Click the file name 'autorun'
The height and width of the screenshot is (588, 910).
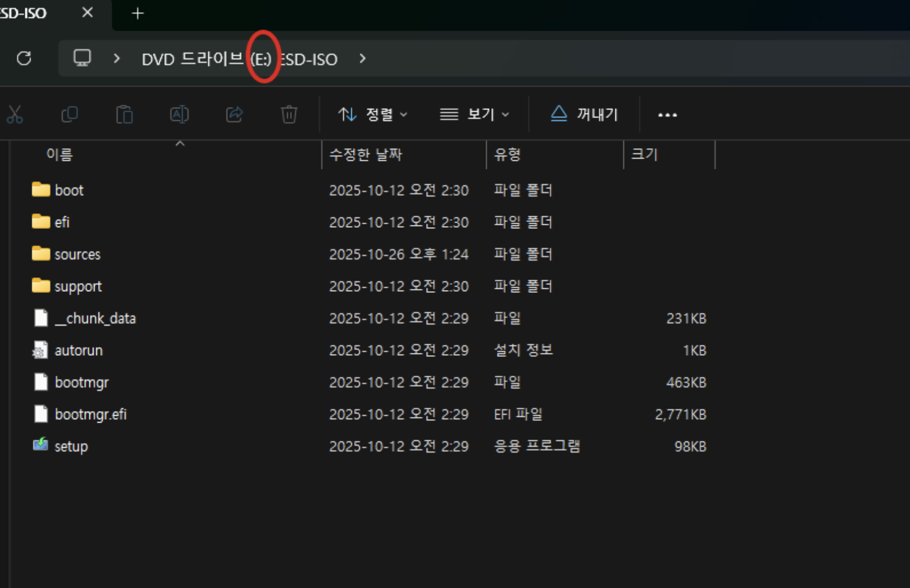click(78, 350)
